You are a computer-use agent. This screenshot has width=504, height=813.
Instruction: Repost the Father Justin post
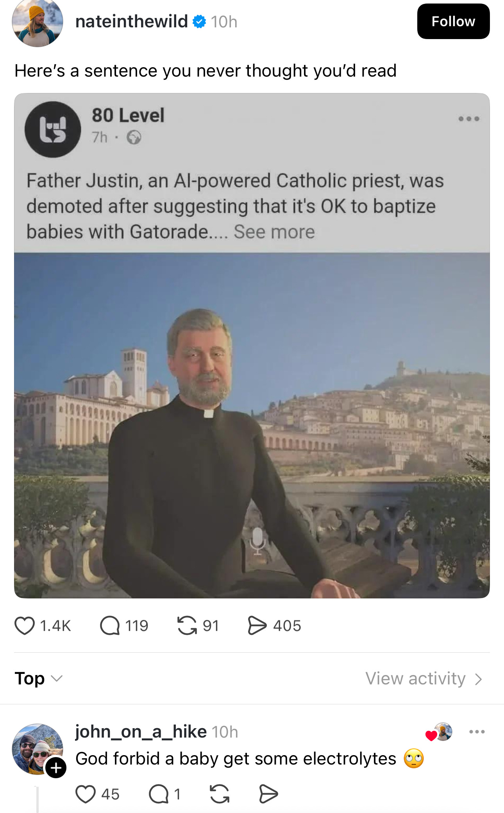click(187, 625)
